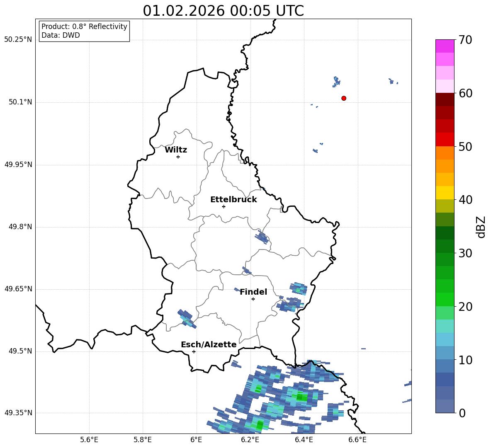Click the radar echo northeast of Findel

coord(299,288)
